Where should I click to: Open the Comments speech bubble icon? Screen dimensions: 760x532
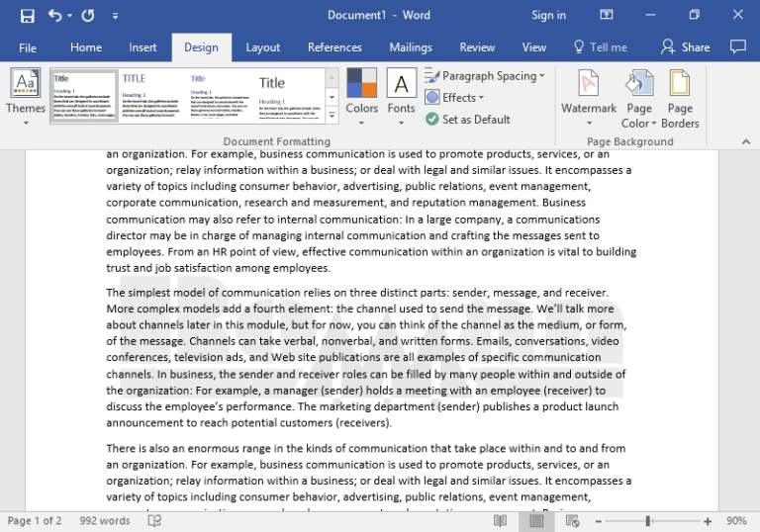(737, 46)
